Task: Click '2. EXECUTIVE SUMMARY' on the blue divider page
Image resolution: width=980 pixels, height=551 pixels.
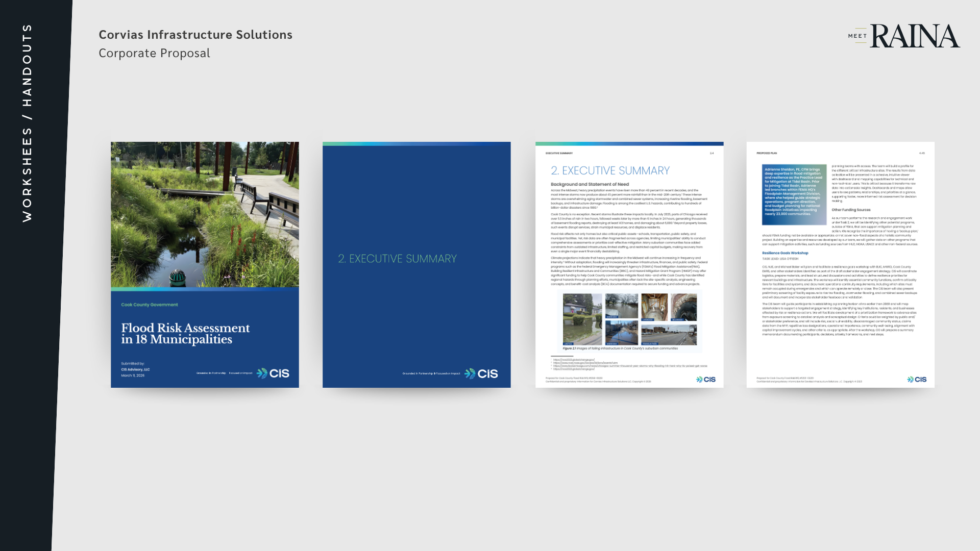Action: (397, 259)
